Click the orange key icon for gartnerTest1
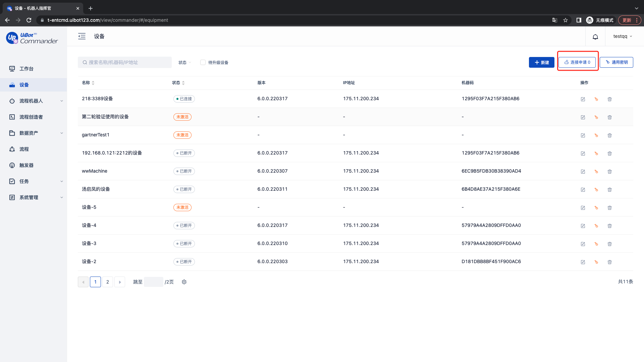644x362 pixels. (x=596, y=135)
